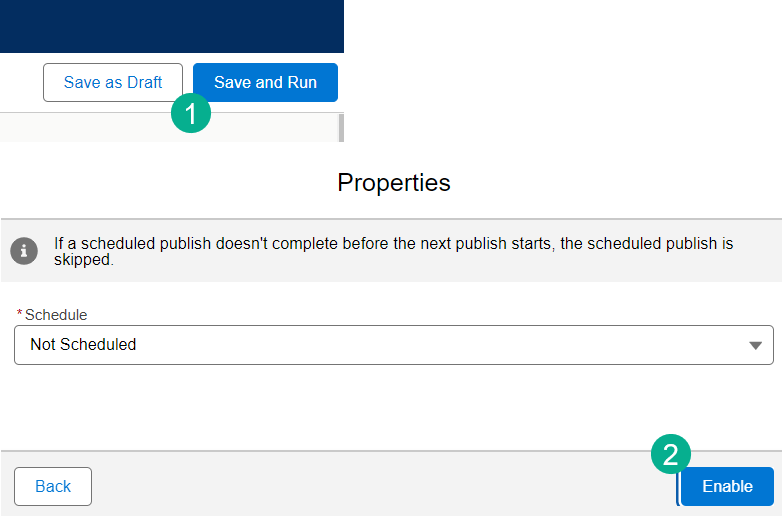Click the Save and Run button
This screenshot has height=516, width=782.
(x=265, y=82)
